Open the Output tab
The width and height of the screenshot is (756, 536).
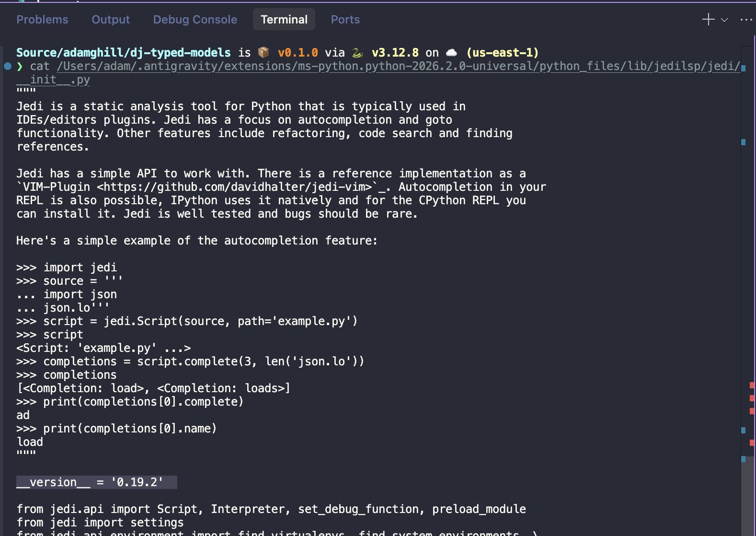tap(111, 20)
